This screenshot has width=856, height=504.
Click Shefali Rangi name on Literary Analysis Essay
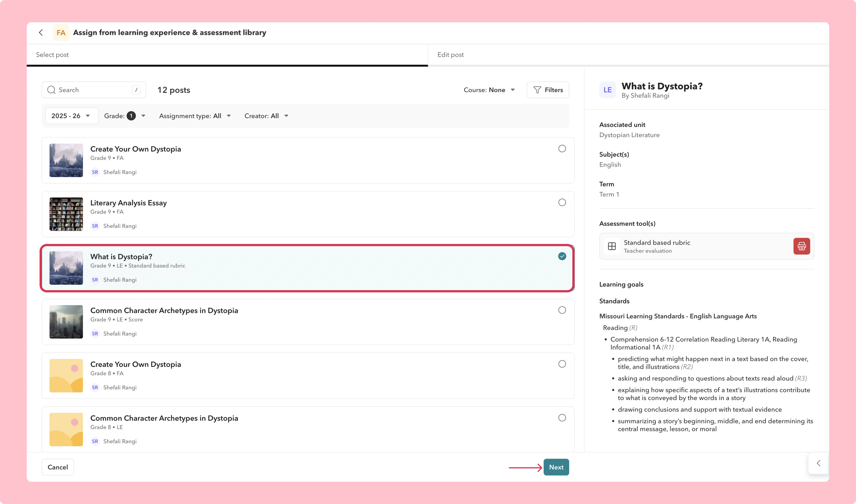point(120,226)
